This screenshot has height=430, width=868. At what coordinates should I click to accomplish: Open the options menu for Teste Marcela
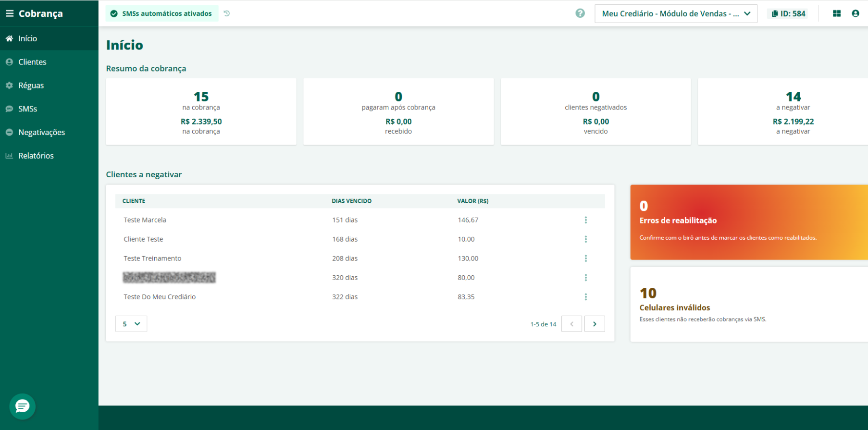click(585, 220)
